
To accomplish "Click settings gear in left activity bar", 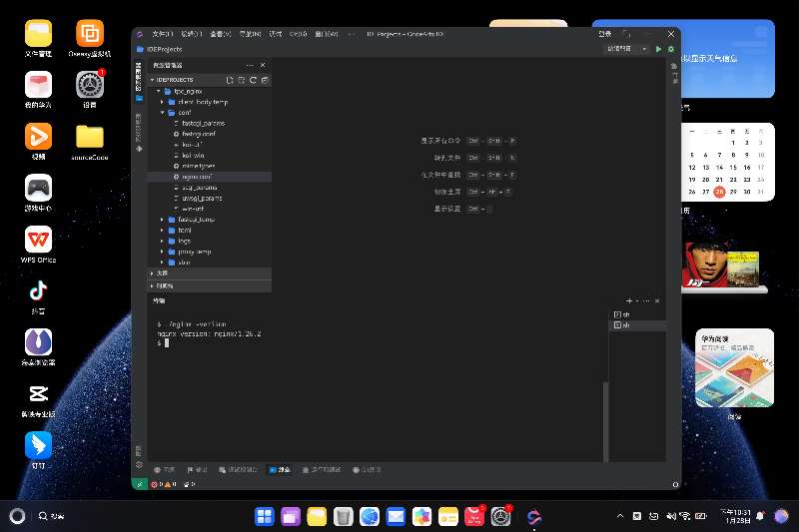I will [139, 464].
